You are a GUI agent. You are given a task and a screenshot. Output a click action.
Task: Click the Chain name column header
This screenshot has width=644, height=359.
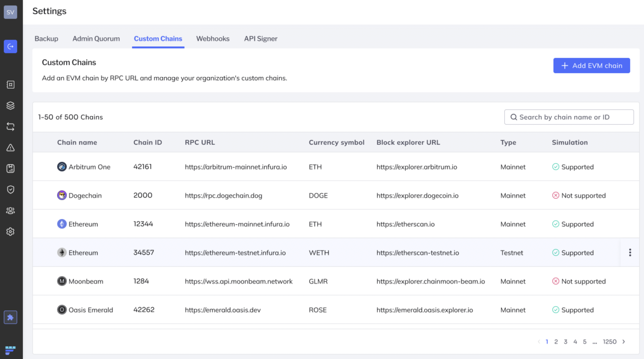tap(77, 142)
